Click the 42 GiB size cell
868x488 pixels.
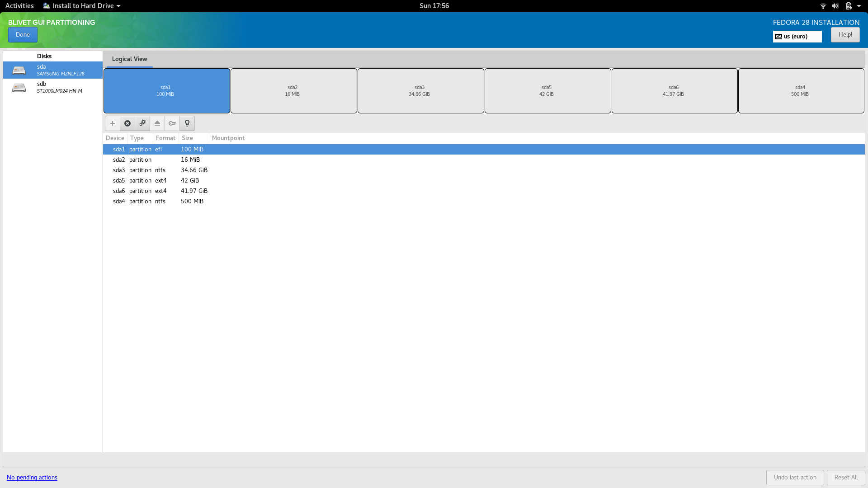point(190,180)
